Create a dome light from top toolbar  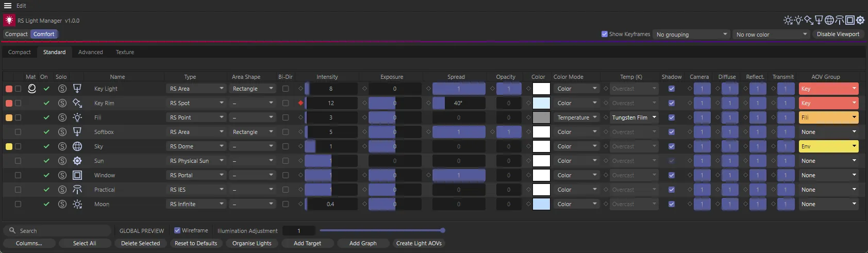pyautogui.click(x=829, y=20)
